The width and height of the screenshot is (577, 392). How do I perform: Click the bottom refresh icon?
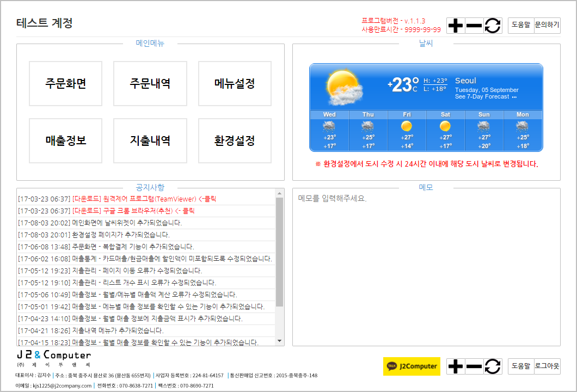click(x=493, y=366)
